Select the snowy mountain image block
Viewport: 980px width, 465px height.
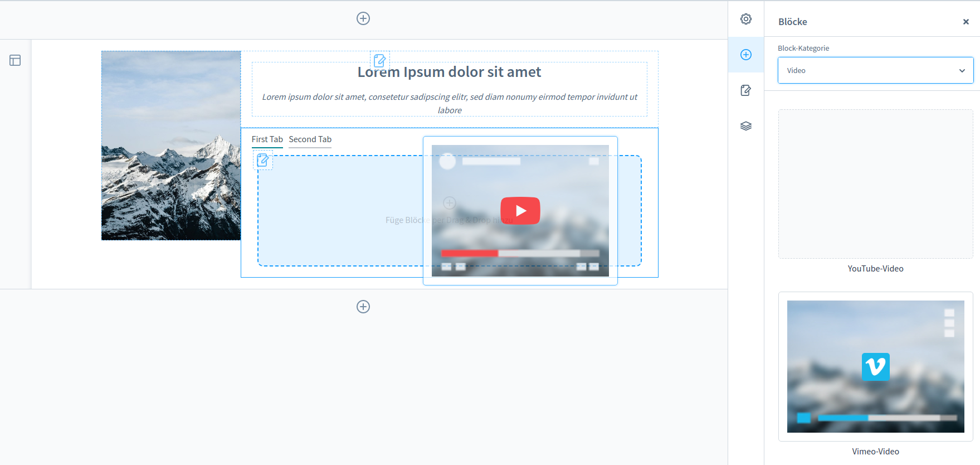[171, 146]
